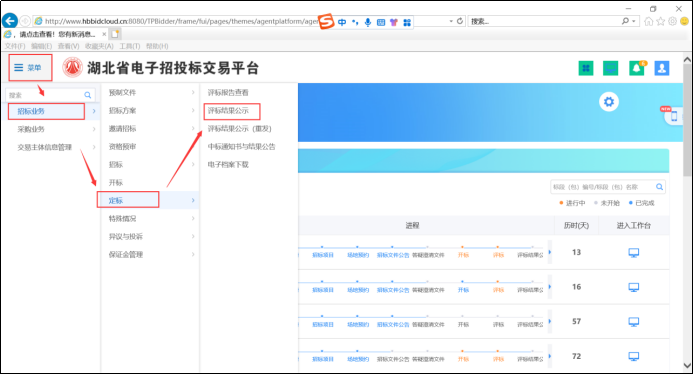Expand the 定标 submenu entry

tap(149, 201)
